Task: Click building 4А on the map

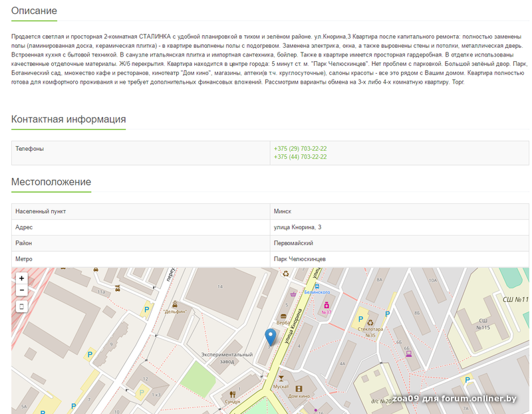Action: pos(342,363)
